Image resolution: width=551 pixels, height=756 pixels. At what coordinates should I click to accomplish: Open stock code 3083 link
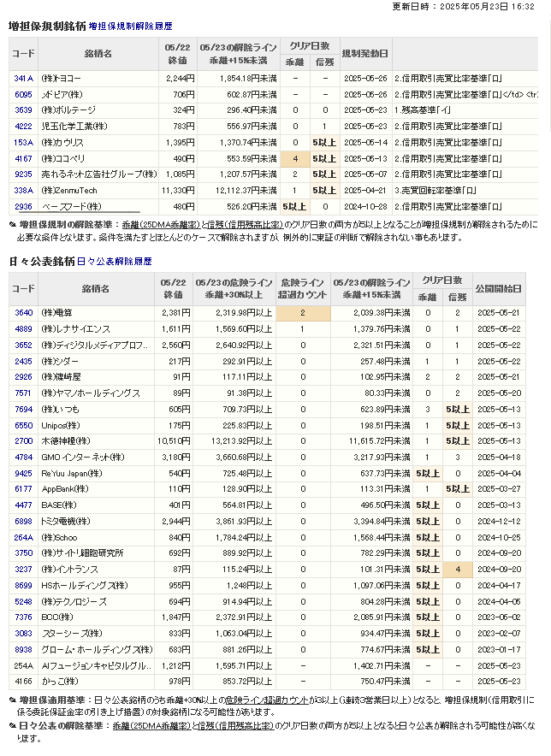[23, 634]
